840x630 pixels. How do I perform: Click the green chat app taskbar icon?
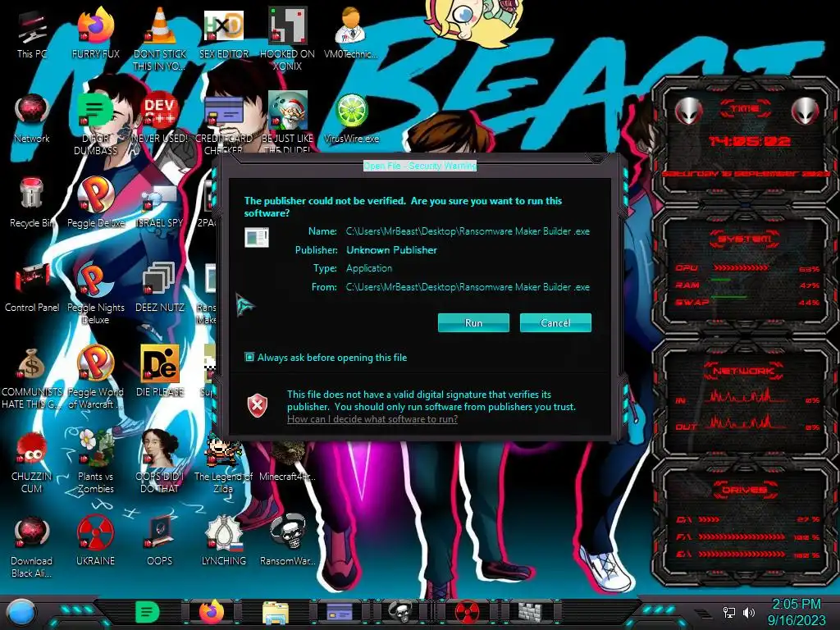[x=148, y=612]
